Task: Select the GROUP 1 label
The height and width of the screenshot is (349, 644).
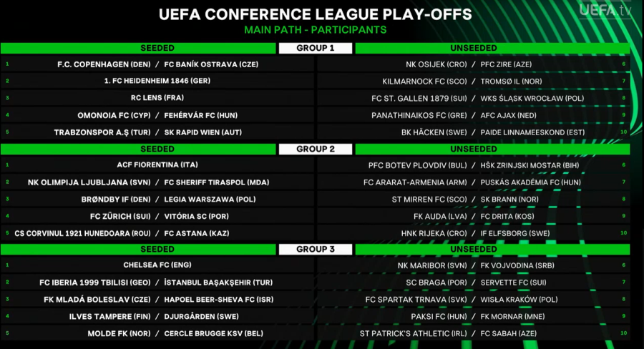Action: click(x=316, y=48)
